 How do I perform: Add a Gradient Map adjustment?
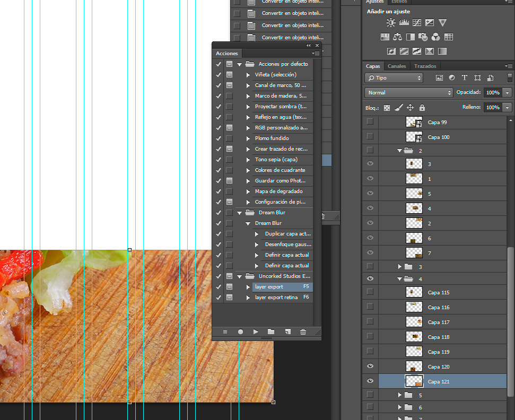click(x=442, y=51)
